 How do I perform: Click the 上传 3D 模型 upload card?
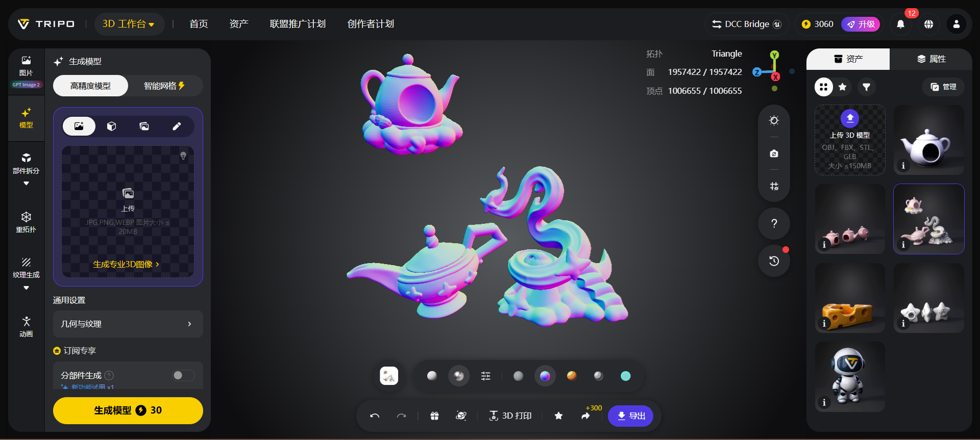click(850, 140)
